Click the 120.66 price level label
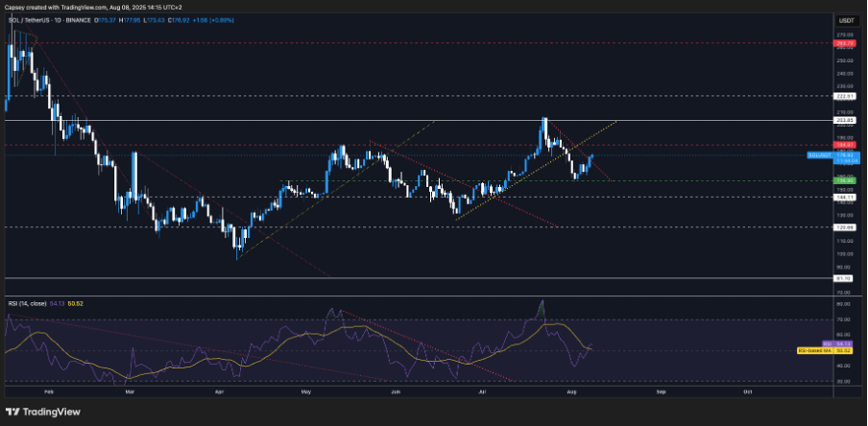Screen dimensions: 868x426 pos(845,227)
